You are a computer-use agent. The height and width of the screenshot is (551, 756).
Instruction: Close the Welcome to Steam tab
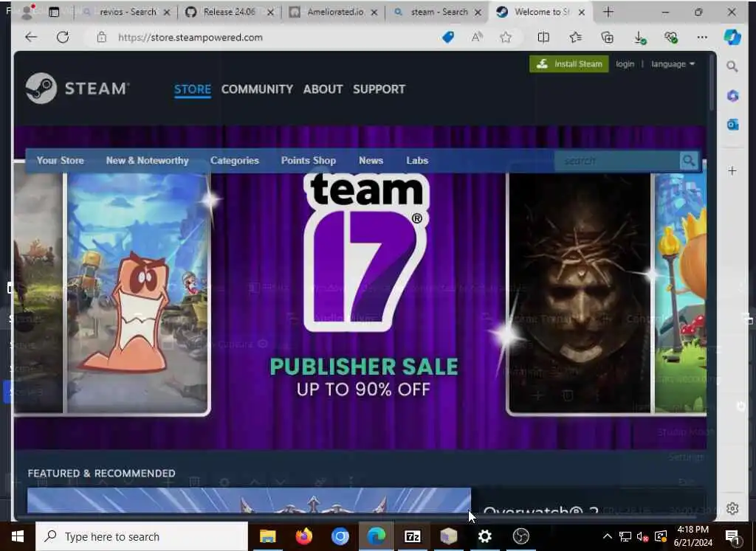582,13
